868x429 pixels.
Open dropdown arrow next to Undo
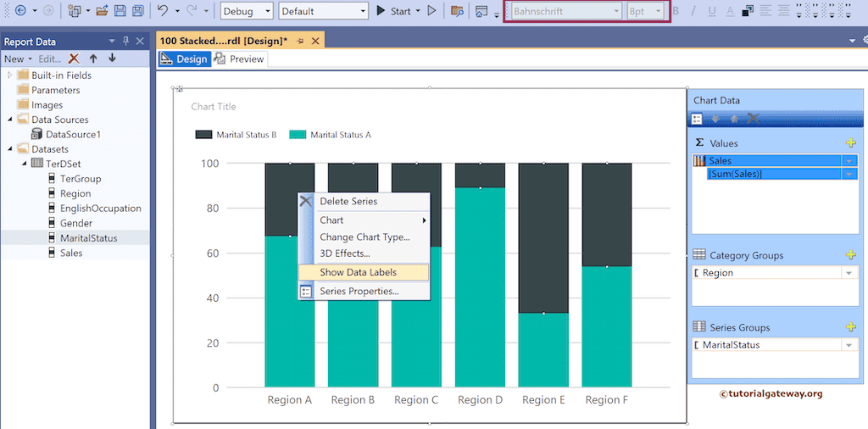coord(177,11)
